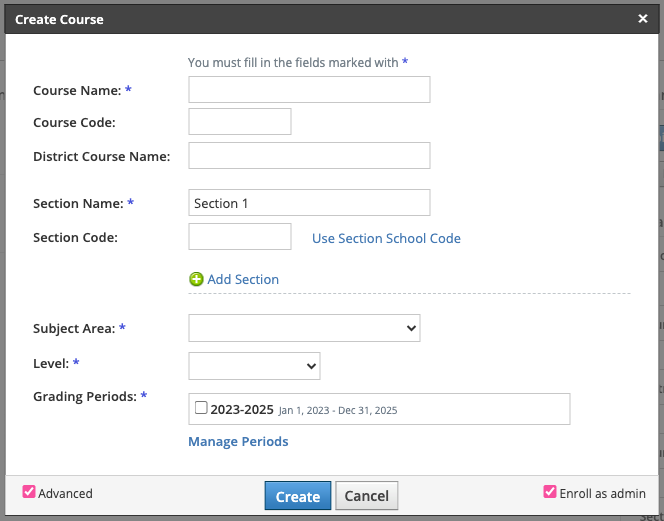Select the Add Section link text
This screenshot has height=521, width=664.
[243, 280]
